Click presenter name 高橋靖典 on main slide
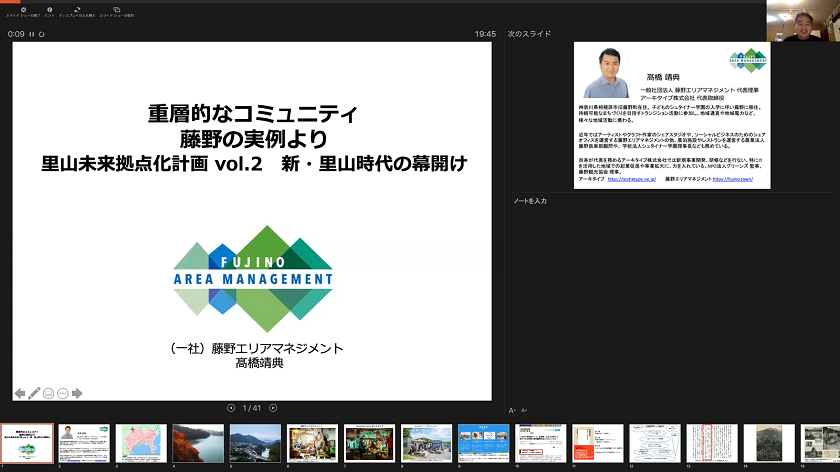Image resolution: width=840 pixels, height=472 pixels. coord(259,363)
